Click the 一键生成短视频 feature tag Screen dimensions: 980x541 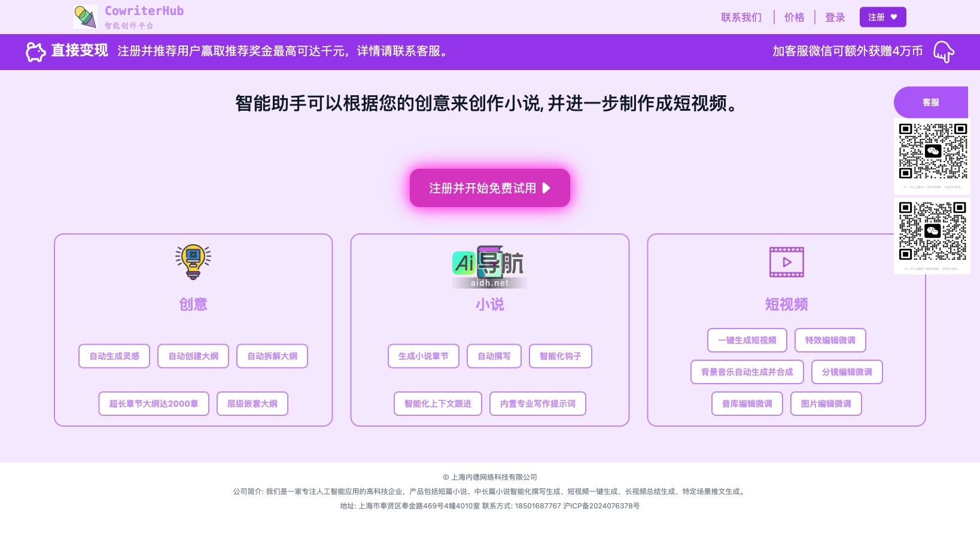tap(747, 341)
